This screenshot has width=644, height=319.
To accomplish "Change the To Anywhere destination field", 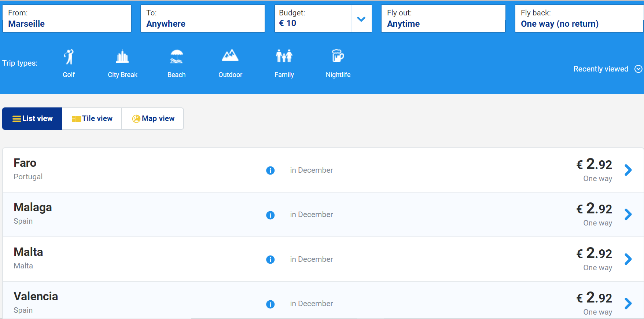I will [202, 19].
